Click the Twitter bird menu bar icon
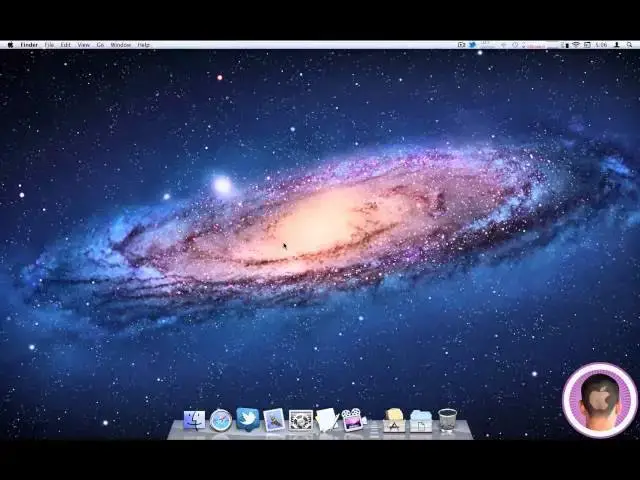The image size is (640, 480). pyautogui.click(x=472, y=44)
